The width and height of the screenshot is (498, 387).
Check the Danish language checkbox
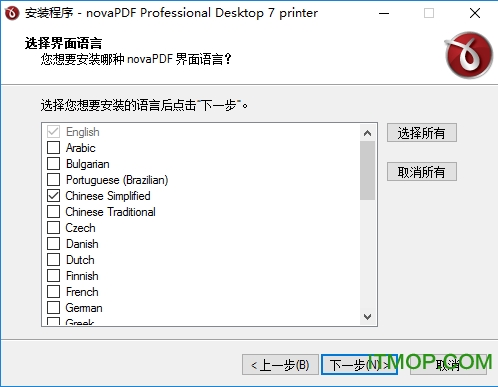pos(53,243)
